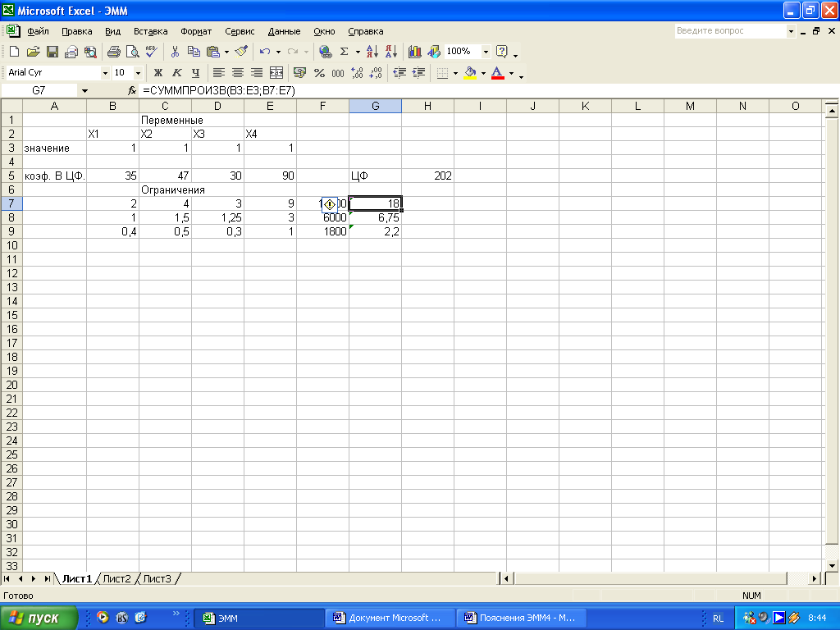Activate the Format Painter brush
The height and width of the screenshot is (630, 840).
coord(241,52)
